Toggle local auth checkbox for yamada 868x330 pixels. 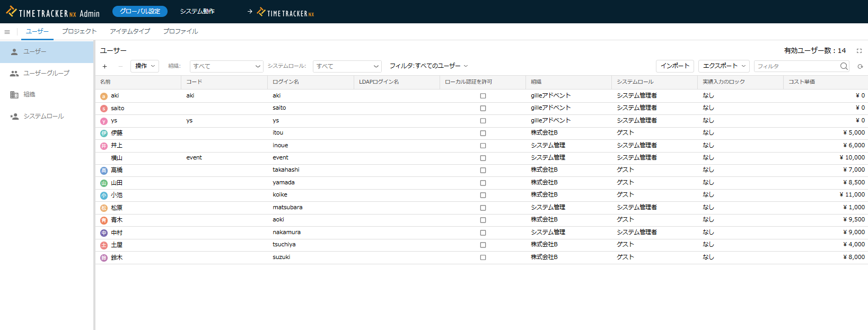point(483,183)
